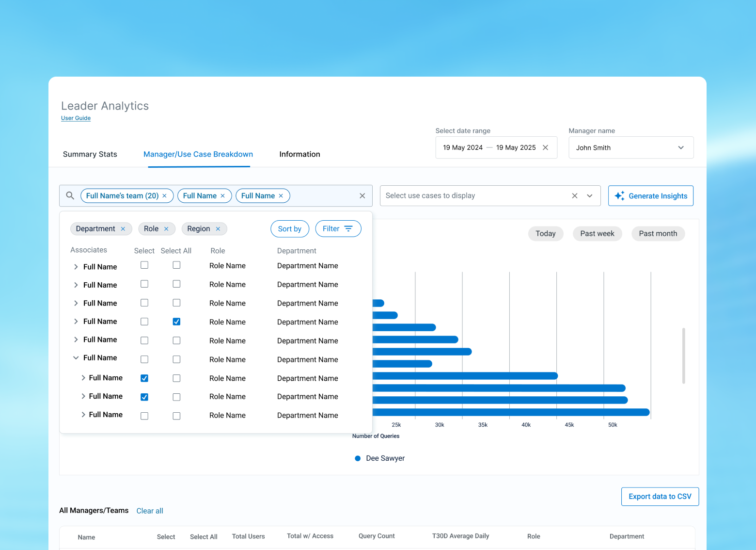The width and height of the screenshot is (756, 550).
Task: Select the Past week time range
Action: [597, 234]
